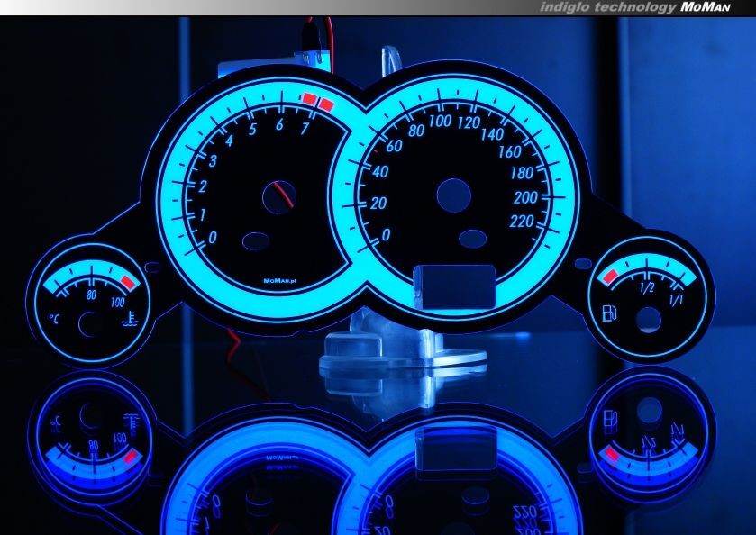Click the 100 label on temperature gauge
The image size is (756, 535).
point(118,303)
